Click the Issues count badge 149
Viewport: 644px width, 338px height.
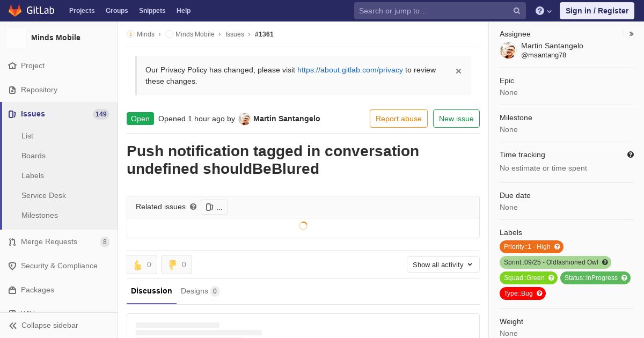tap(101, 114)
